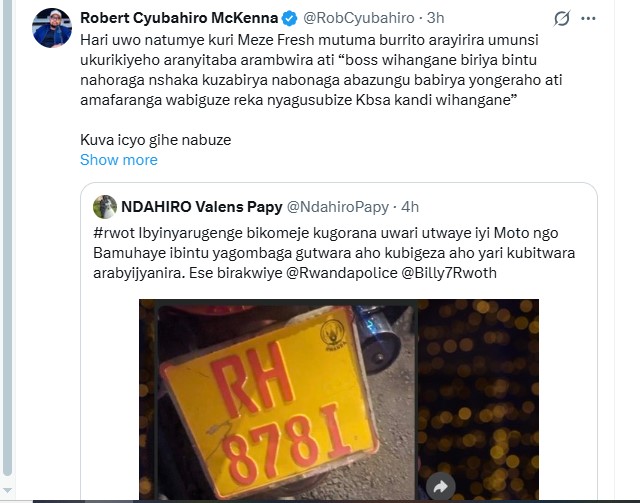Screen dimensions: 640x503
Task: Click the NDAHIRO Valens Papy display name
Action: [202, 207]
